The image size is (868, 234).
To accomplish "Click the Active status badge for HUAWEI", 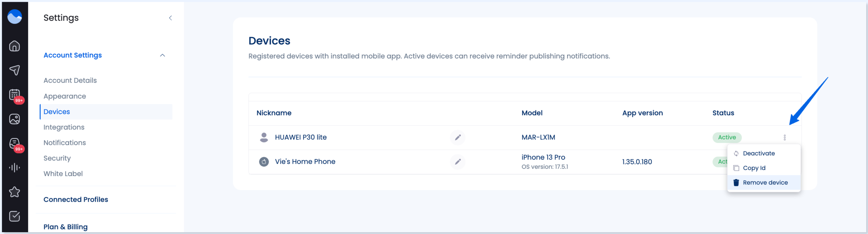I will (x=727, y=137).
